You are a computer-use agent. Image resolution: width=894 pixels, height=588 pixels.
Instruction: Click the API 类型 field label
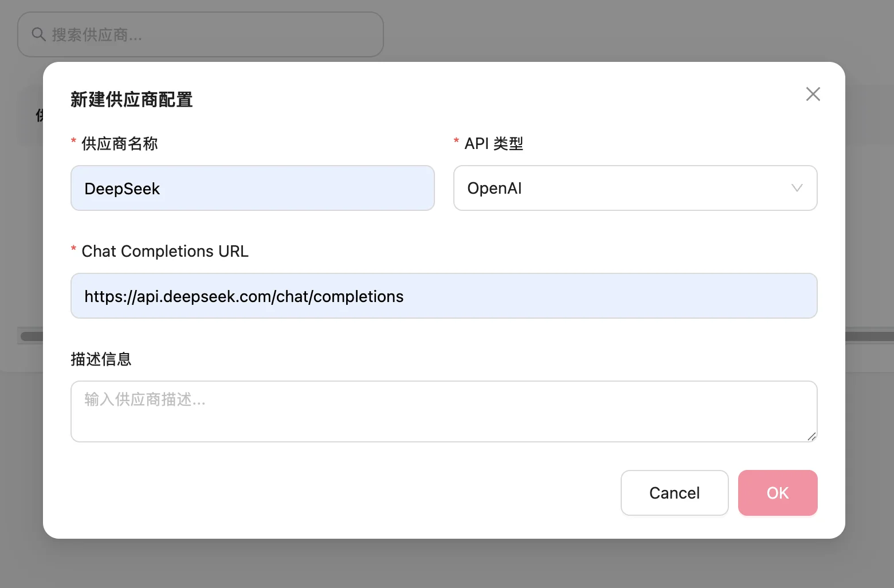point(493,143)
